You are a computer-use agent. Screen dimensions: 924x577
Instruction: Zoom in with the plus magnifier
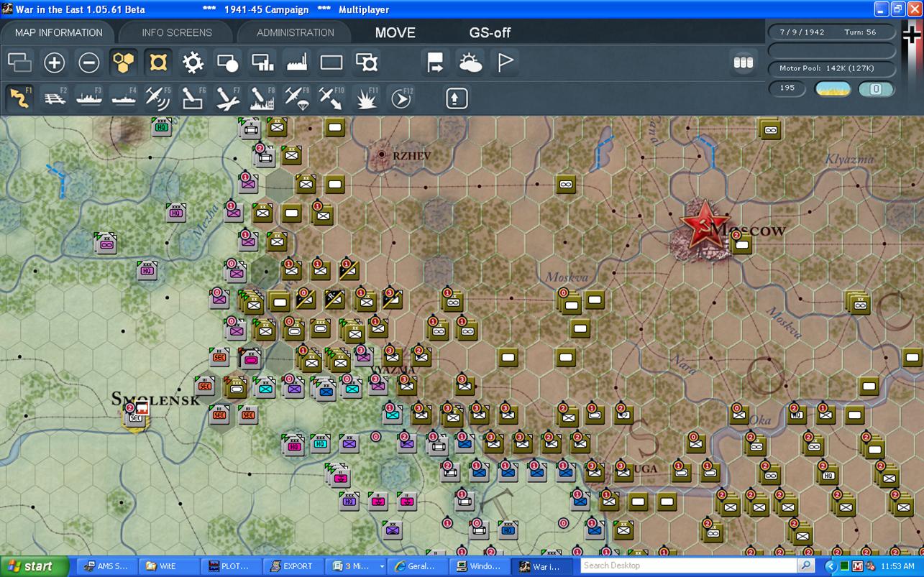(x=55, y=63)
